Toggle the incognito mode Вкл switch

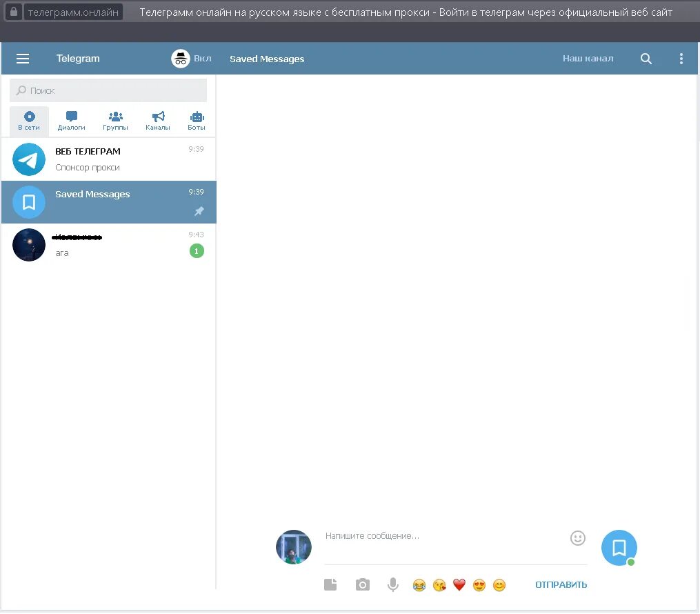(192, 59)
